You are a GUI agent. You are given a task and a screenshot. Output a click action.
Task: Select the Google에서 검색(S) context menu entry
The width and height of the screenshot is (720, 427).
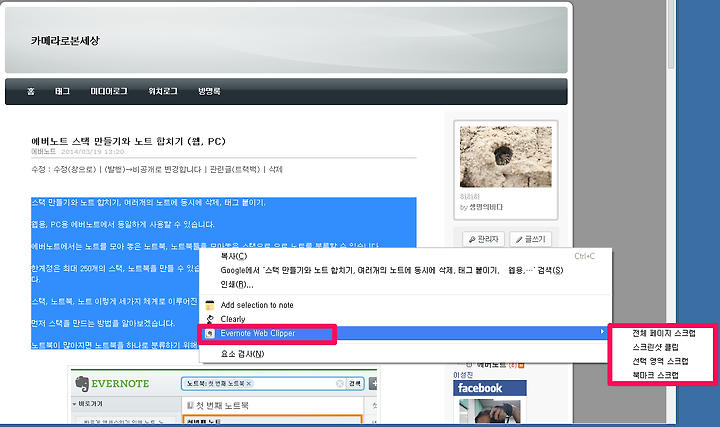pyautogui.click(x=405, y=270)
